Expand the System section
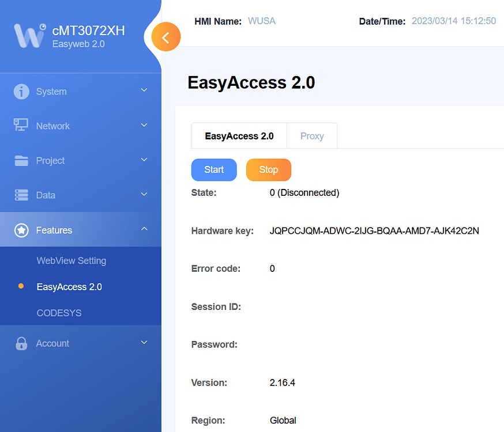The width and height of the screenshot is (504, 432). click(x=144, y=90)
